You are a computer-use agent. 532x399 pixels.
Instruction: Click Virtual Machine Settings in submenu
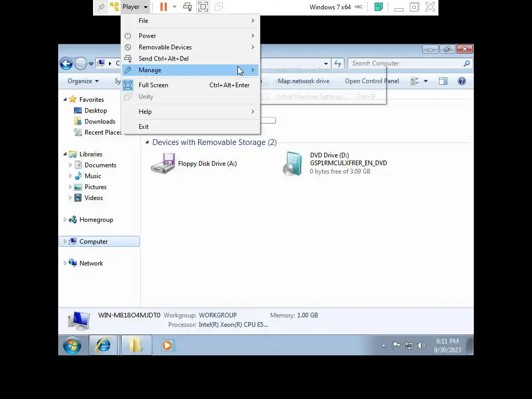pos(323,97)
